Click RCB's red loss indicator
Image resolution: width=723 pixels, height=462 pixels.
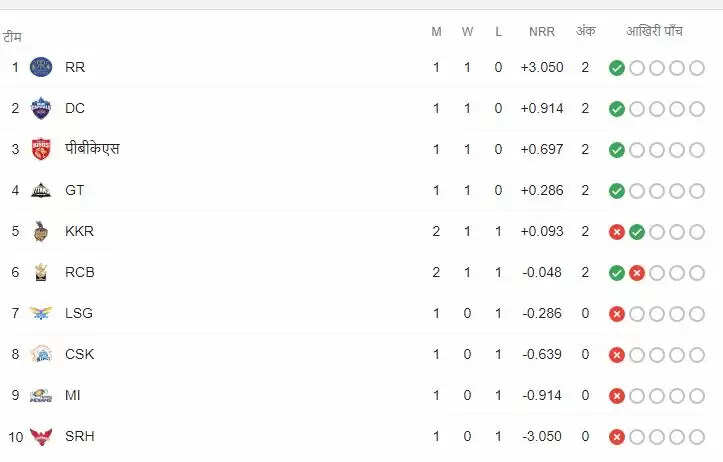(x=637, y=273)
